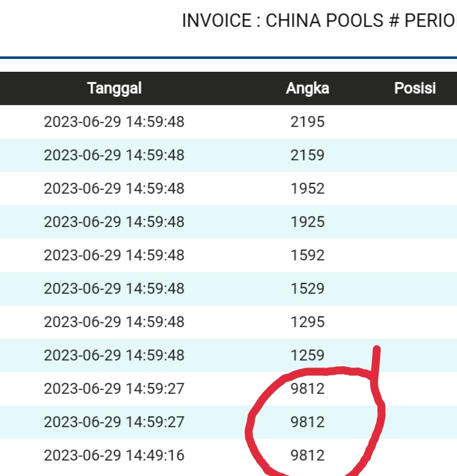Image resolution: width=457 pixels, height=476 pixels.
Task: Select the Angka value 2195
Action: [307, 122]
